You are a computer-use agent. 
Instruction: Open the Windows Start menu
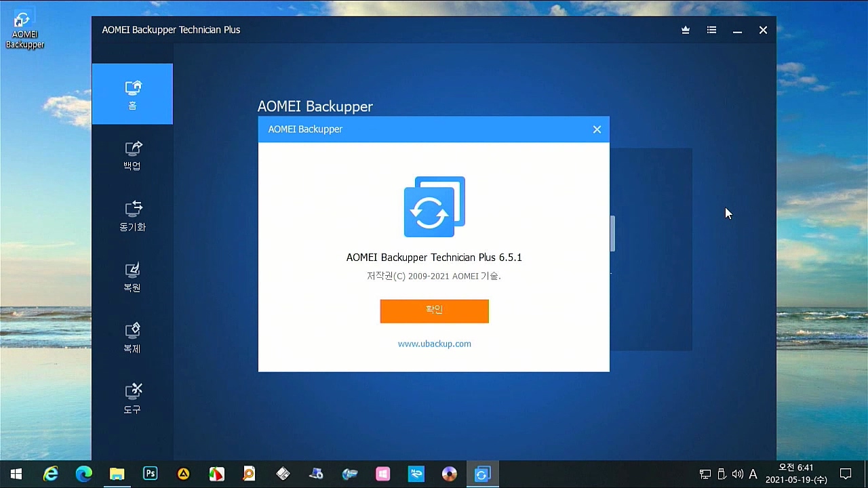pyautogui.click(x=16, y=474)
